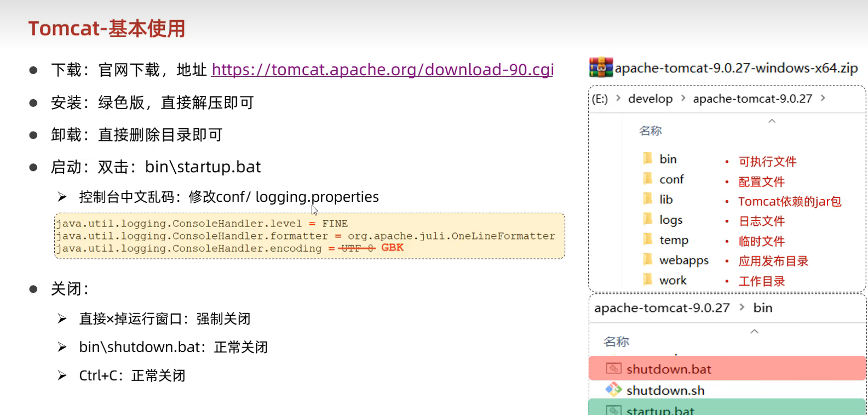Click apache-tomcat-9.0.27 breadcrumb in lower path
The height and width of the screenshot is (415, 868).
662,308
